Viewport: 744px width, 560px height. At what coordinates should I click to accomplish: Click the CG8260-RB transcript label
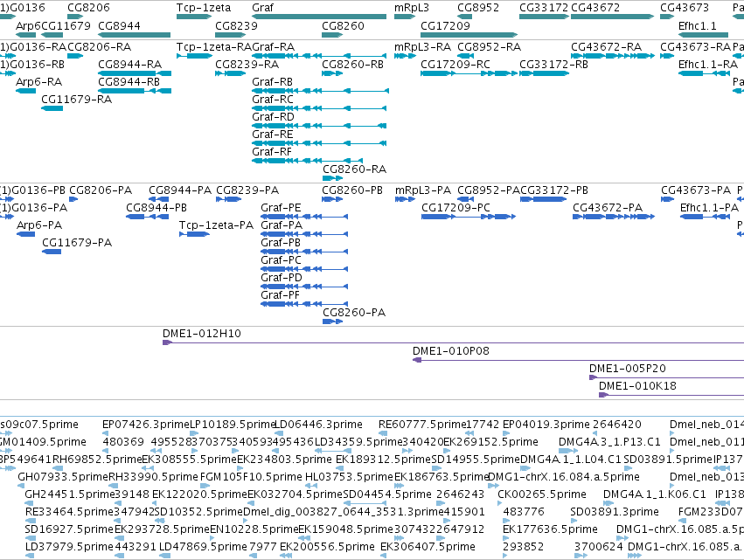point(352,65)
